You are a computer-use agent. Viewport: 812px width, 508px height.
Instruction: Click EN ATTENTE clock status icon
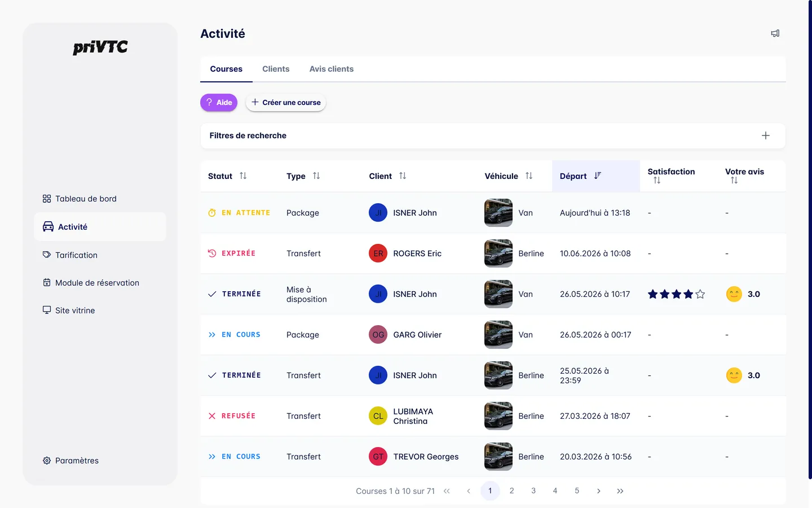[x=212, y=213]
